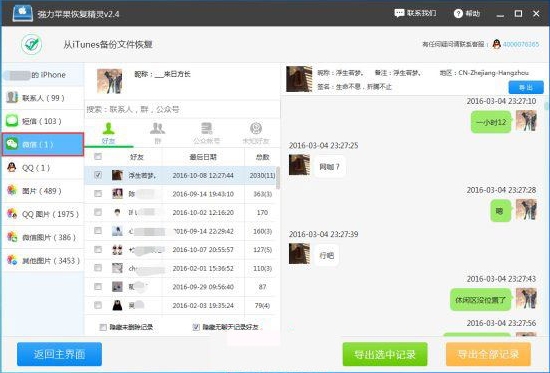Screen dimensions: 550x373
Task: Click the 一小时12 message bubble
Action: (x=491, y=122)
